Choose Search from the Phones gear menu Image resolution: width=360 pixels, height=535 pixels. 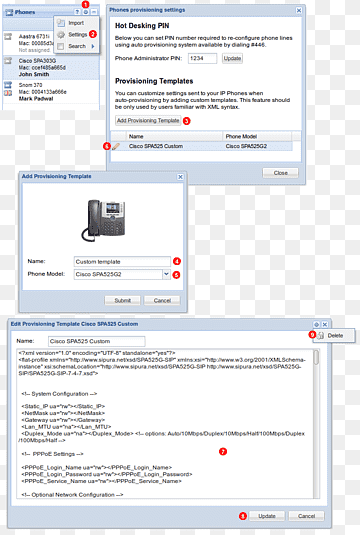(x=77, y=46)
